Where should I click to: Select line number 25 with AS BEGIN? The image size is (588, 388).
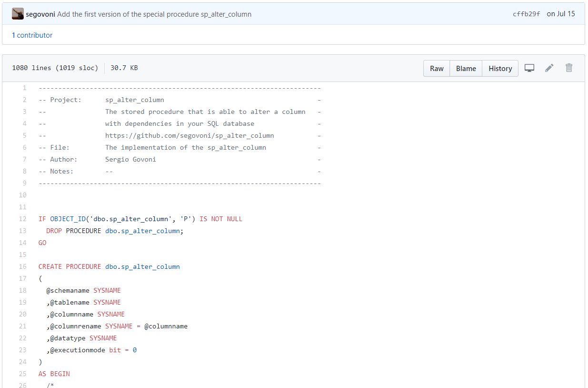(22, 374)
